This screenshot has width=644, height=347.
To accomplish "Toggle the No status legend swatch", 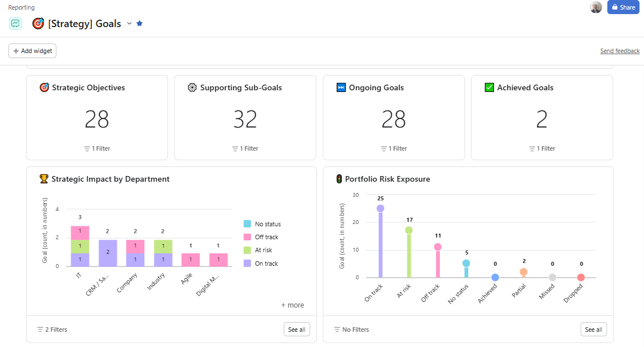I will pos(247,224).
